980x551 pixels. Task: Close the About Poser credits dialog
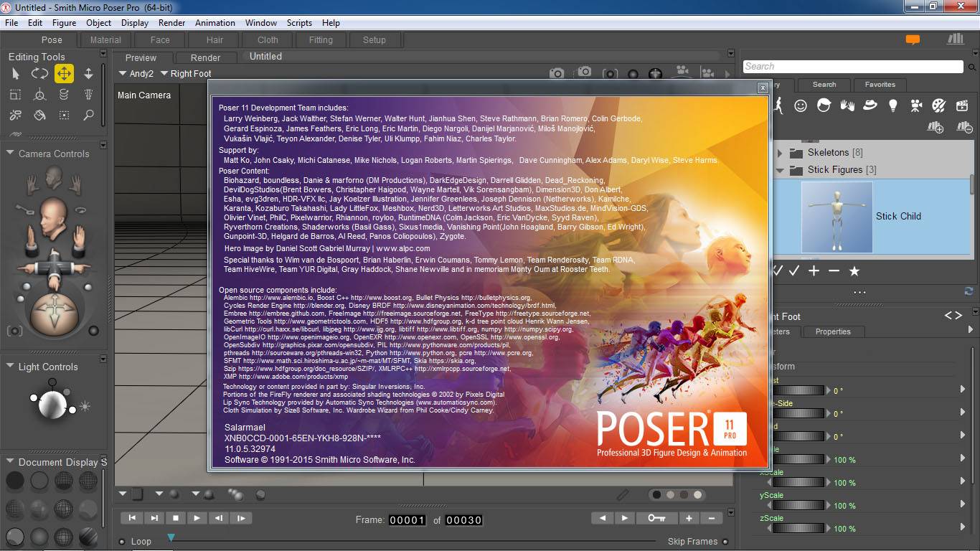(x=763, y=88)
